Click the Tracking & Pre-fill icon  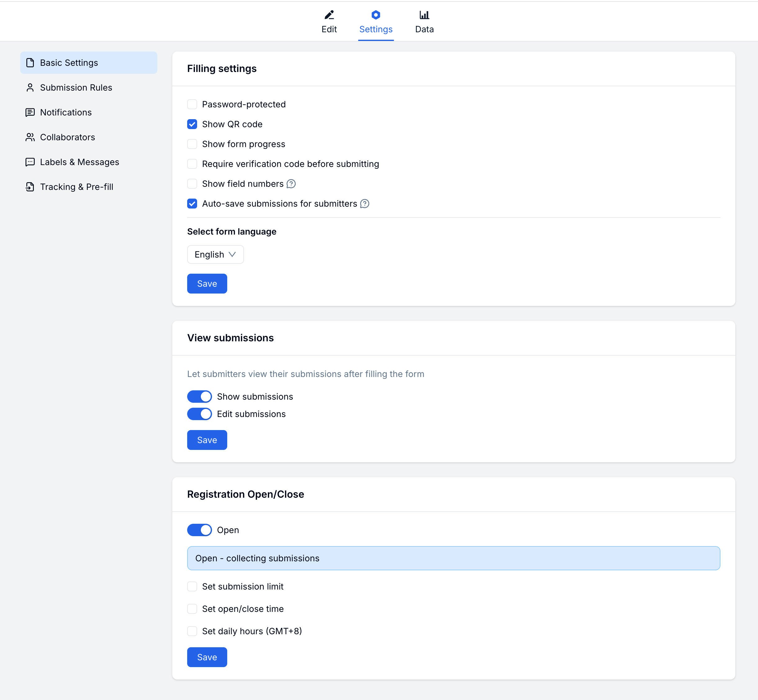[x=30, y=187]
